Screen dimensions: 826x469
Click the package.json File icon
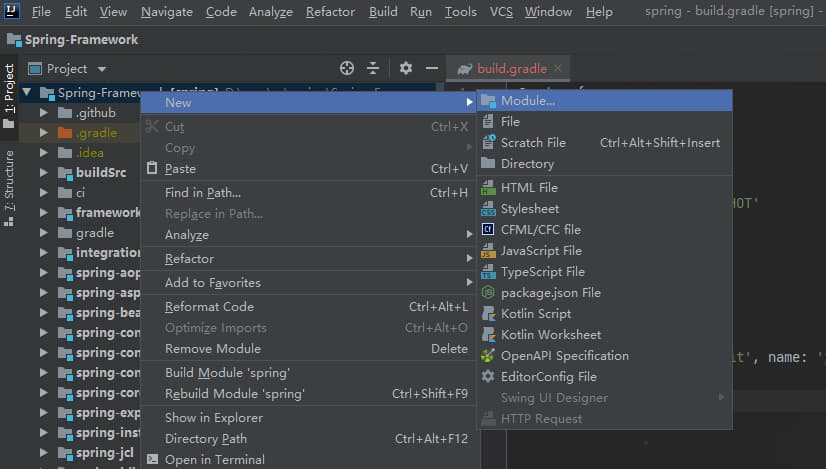[488, 292]
